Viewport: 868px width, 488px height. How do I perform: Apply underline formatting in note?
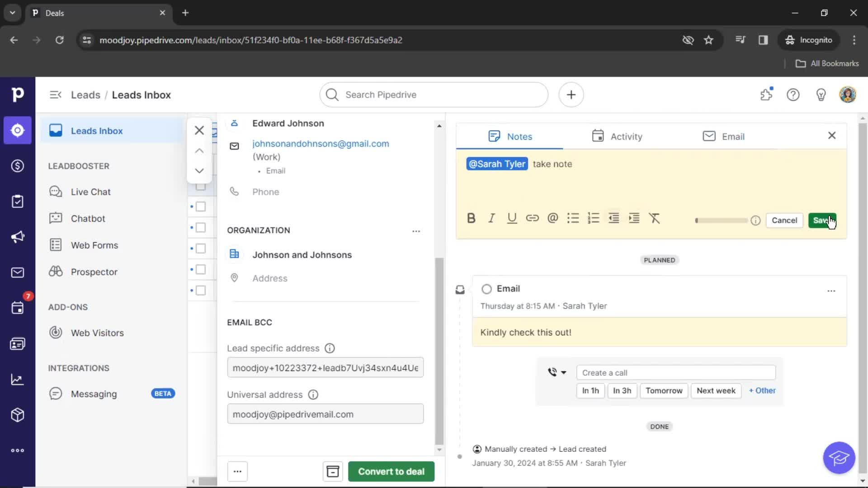512,218
